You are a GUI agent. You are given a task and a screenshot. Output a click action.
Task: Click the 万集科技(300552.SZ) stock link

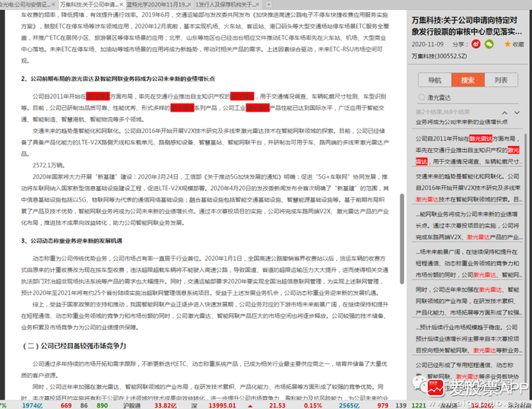(x=439, y=56)
